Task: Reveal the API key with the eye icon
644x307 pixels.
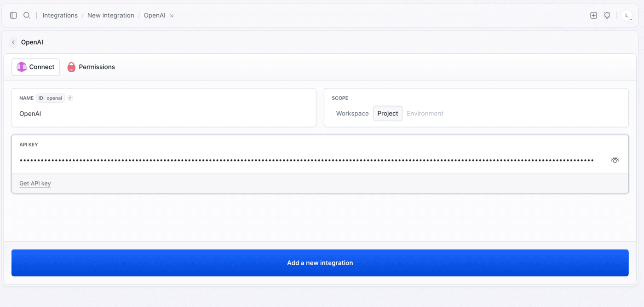Action: coord(615,160)
